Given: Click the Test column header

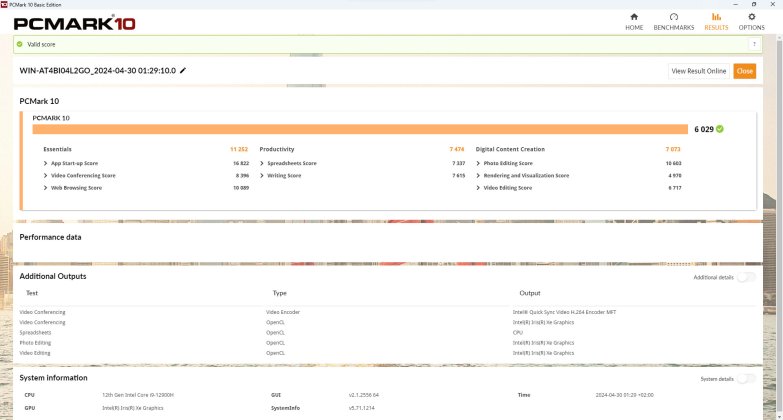Looking at the screenshot, I should (x=32, y=293).
